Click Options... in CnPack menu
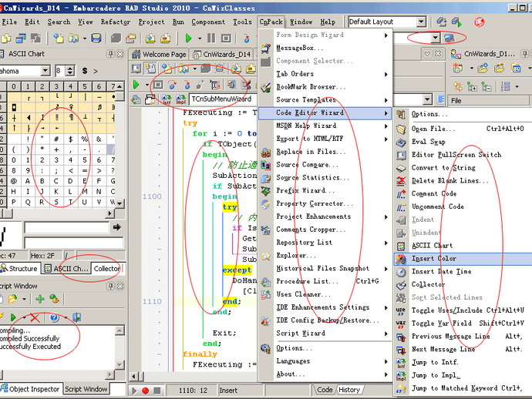The width and height of the screenshot is (532, 399). (x=325, y=348)
